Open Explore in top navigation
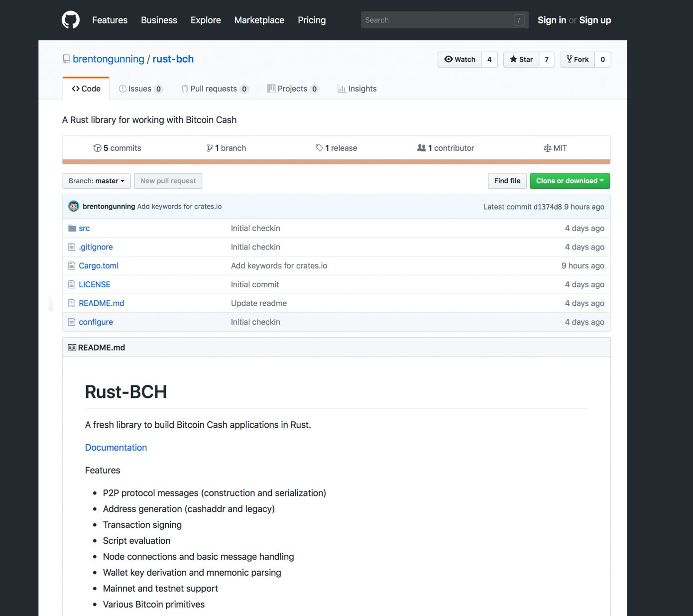 coord(206,20)
